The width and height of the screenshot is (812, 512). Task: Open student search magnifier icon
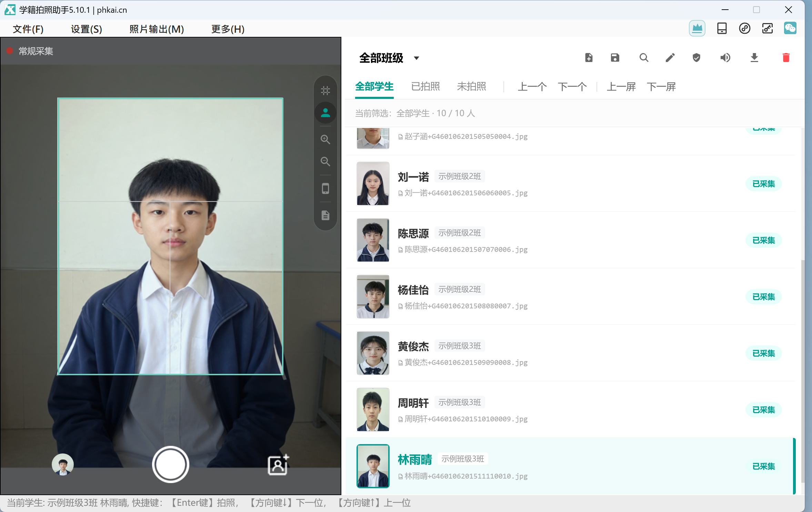[x=643, y=58]
